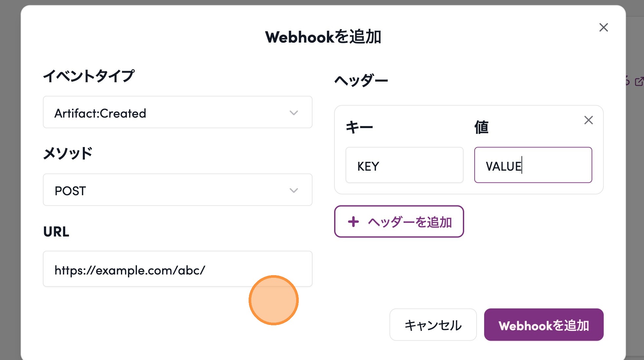Click the メソッド field label

[x=68, y=153]
